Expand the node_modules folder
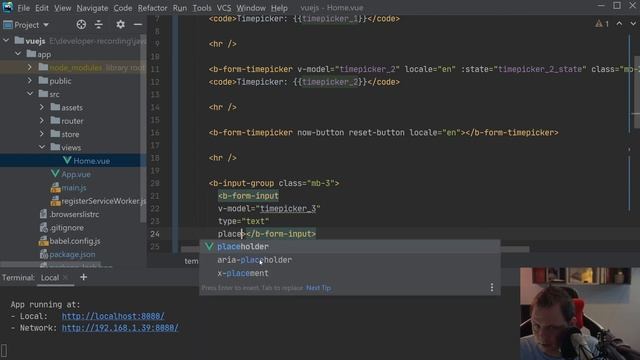The image size is (640, 360). 30,67
